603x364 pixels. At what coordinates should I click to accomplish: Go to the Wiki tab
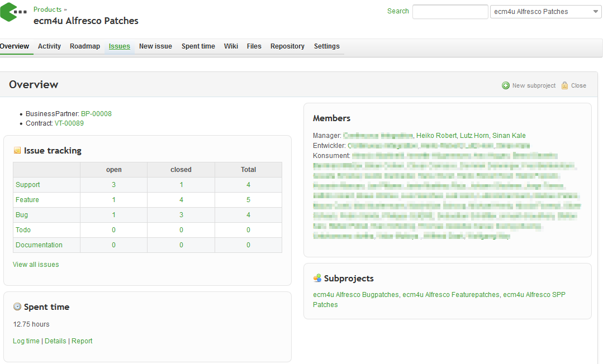point(231,46)
